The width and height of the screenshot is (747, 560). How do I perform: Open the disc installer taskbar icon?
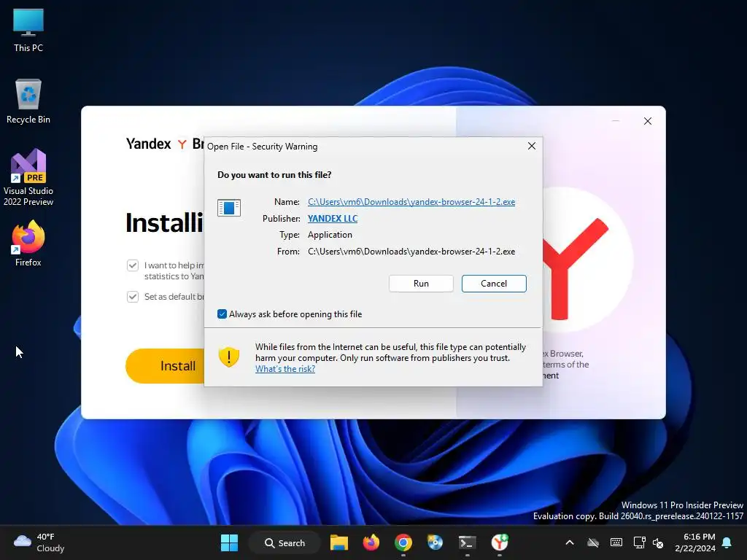click(x=435, y=542)
